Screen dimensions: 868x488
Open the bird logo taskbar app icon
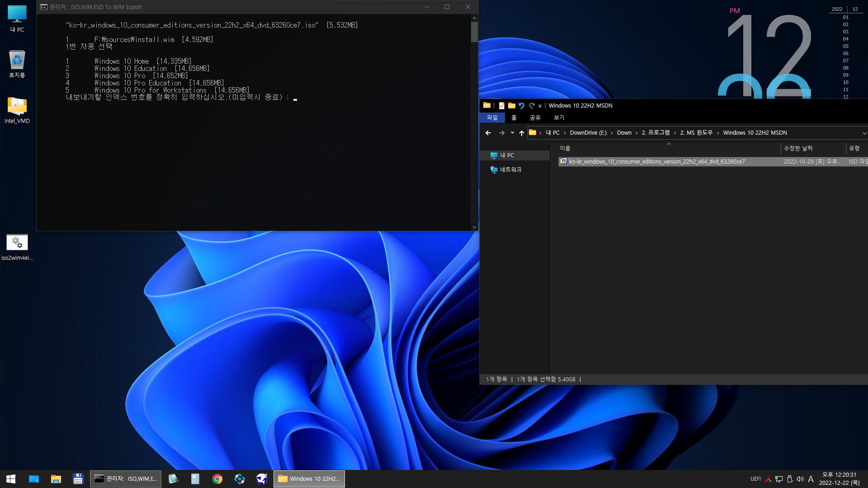[x=262, y=479]
